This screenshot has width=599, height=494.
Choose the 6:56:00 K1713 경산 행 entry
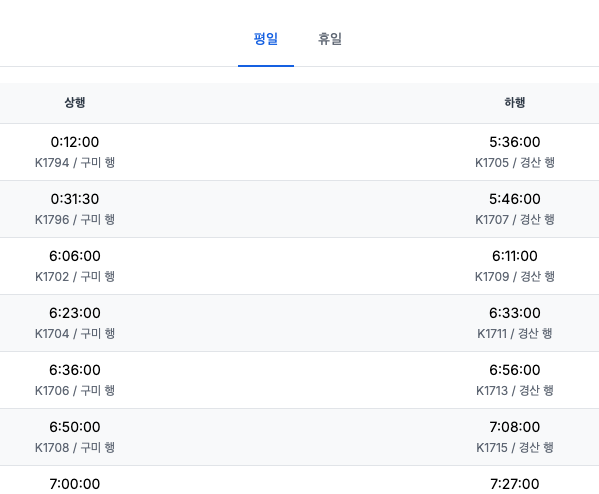click(515, 380)
